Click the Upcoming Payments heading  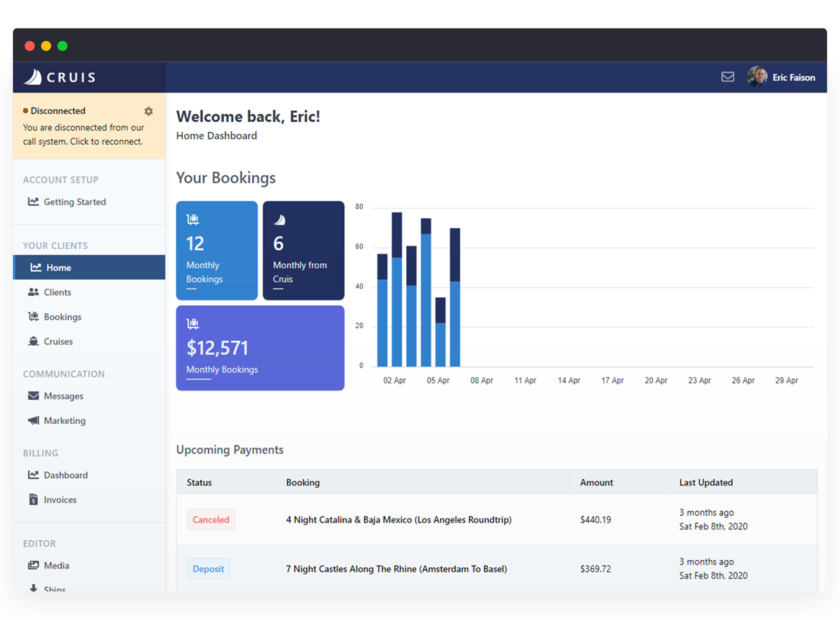(x=230, y=450)
